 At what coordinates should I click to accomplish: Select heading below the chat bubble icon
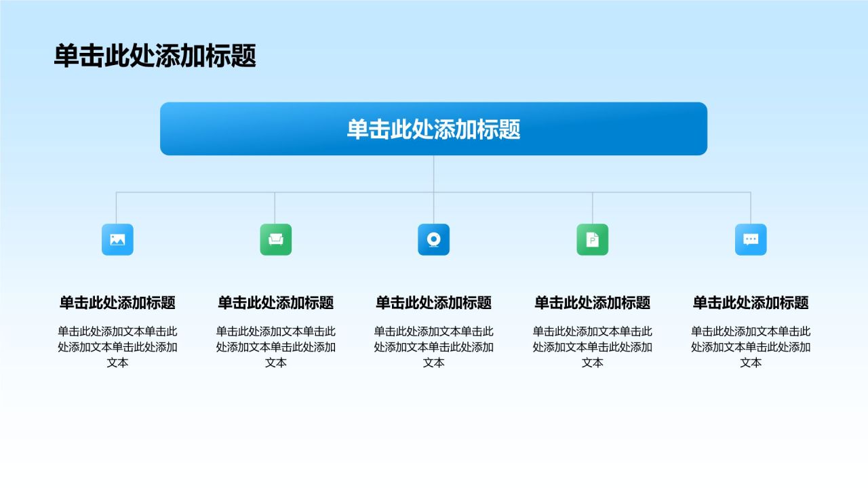(751, 303)
